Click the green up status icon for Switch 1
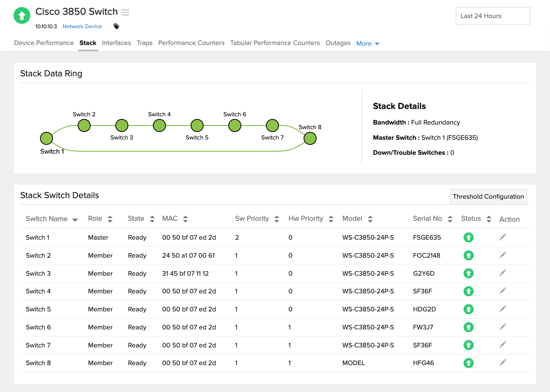 468,238
